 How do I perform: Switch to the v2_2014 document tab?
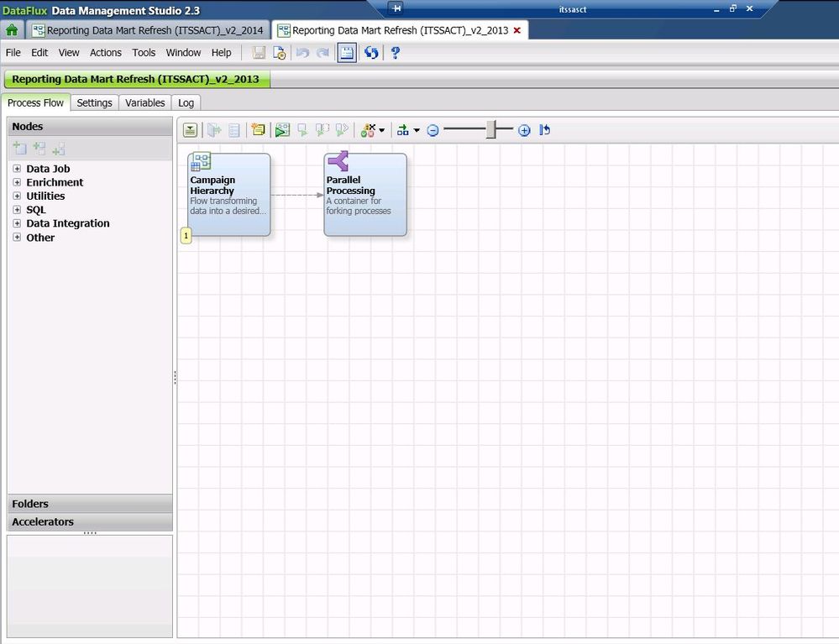pos(148,30)
